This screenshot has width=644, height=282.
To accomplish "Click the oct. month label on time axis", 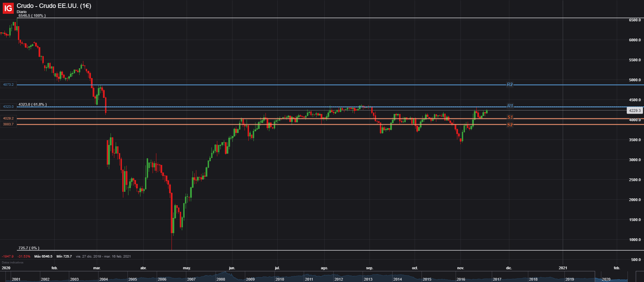I will tap(415, 268).
